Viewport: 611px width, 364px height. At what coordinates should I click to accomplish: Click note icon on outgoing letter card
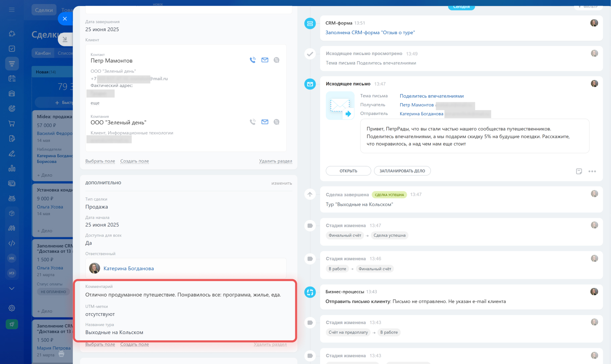click(x=579, y=171)
